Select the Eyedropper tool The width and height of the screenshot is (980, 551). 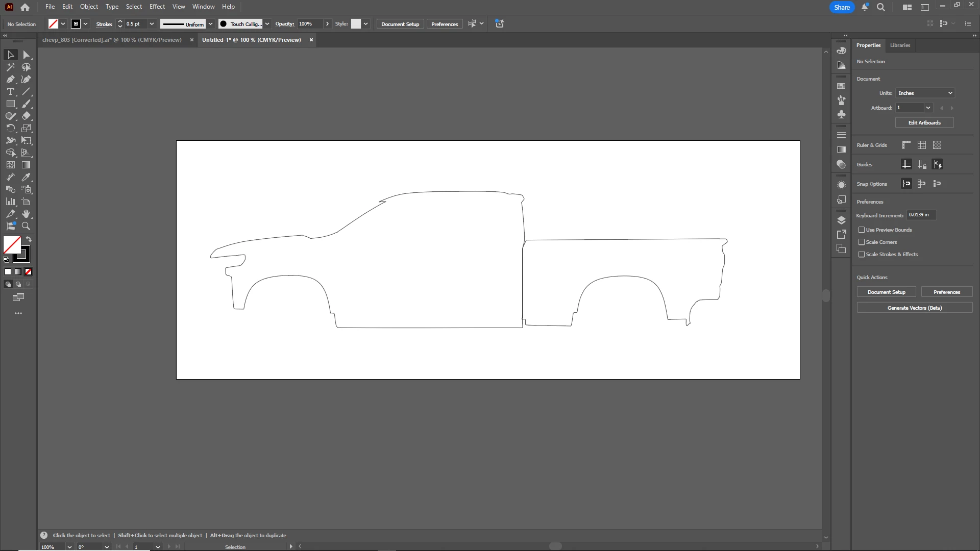(26, 178)
